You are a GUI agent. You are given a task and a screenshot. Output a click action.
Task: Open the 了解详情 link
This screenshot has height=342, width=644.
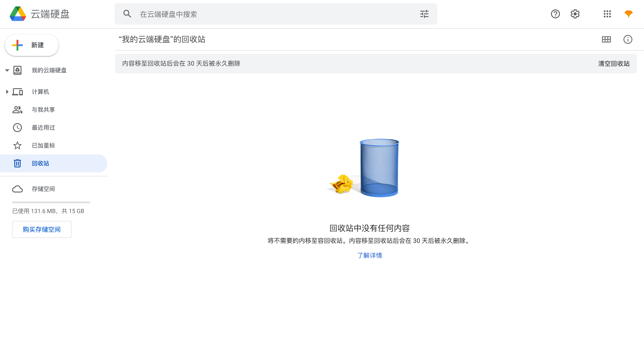(369, 255)
